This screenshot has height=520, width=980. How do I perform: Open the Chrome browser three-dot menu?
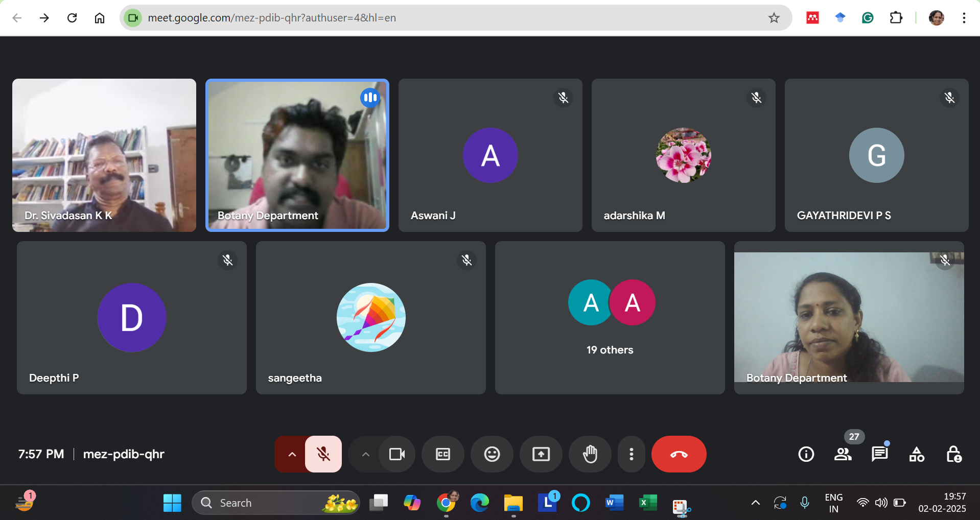point(964,18)
